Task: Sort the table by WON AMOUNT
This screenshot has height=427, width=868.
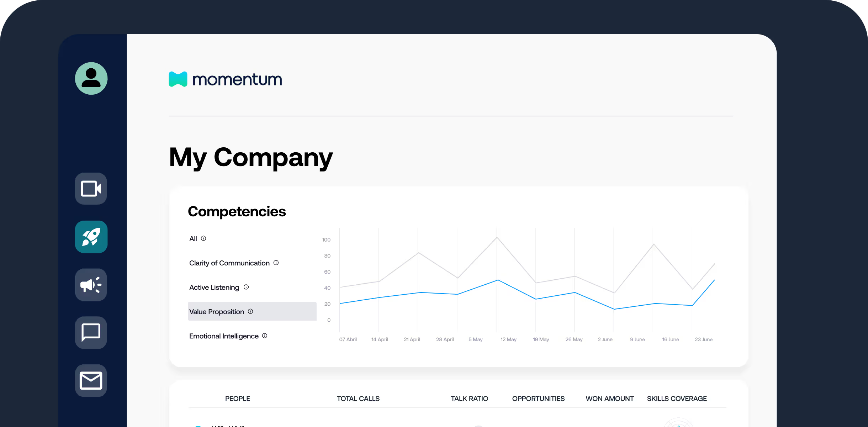Action: [609, 399]
